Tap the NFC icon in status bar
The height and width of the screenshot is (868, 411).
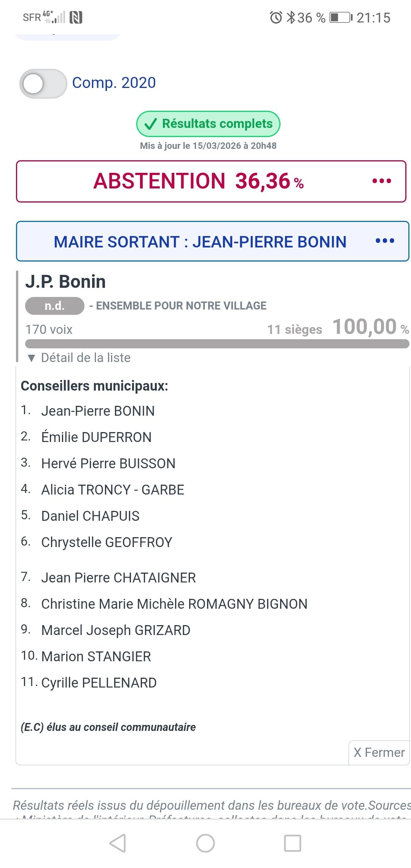point(76,18)
